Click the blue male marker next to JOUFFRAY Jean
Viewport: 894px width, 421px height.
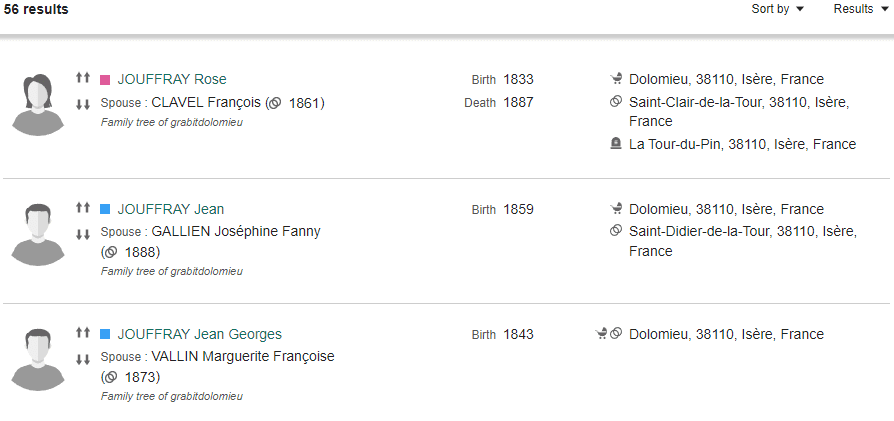(x=105, y=209)
